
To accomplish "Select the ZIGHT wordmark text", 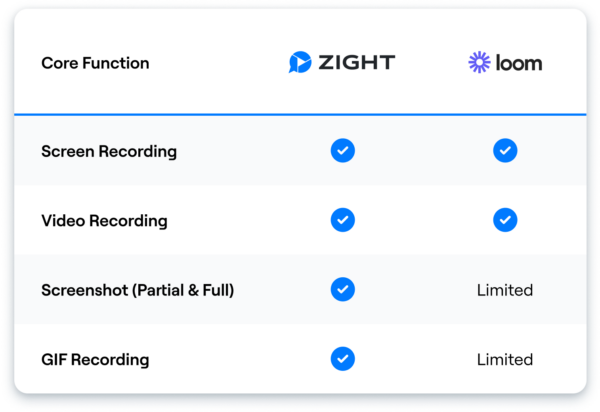I will pos(356,63).
